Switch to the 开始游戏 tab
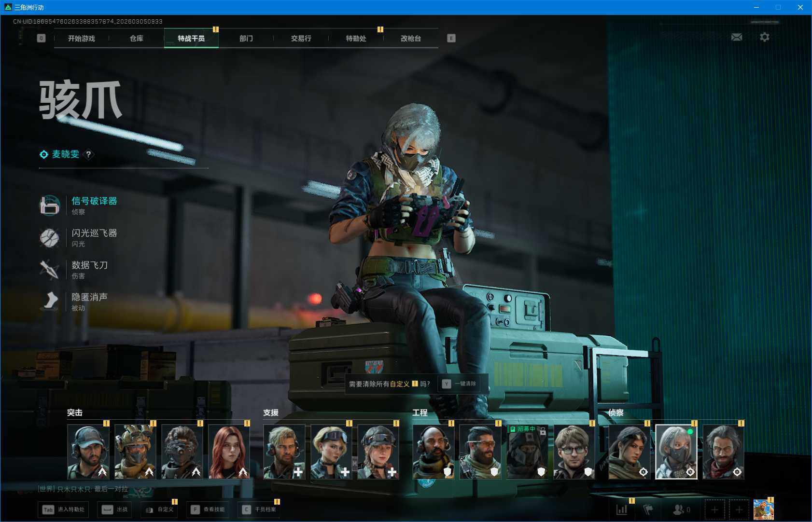The width and height of the screenshot is (812, 522). [82, 38]
